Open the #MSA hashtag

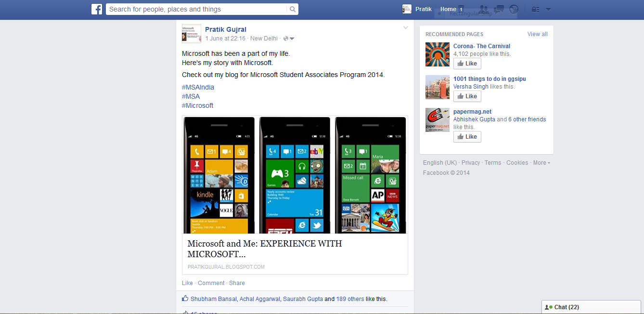pyautogui.click(x=191, y=96)
